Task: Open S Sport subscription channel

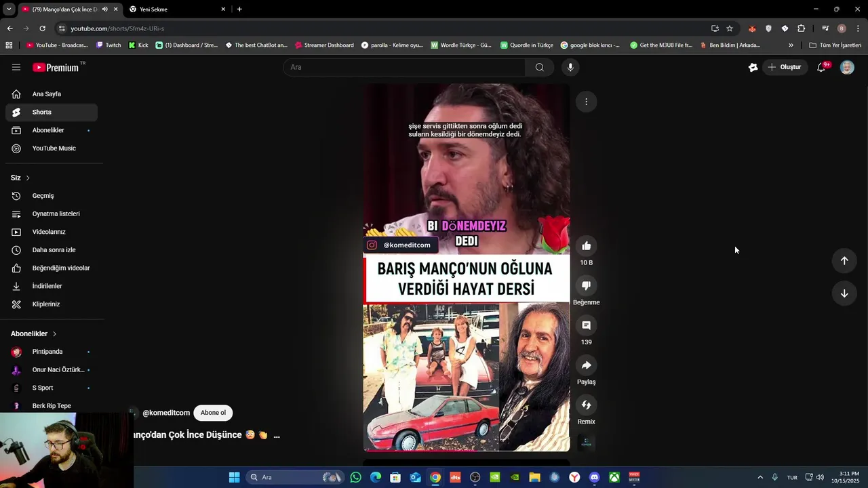Action: [x=52, y=388]
